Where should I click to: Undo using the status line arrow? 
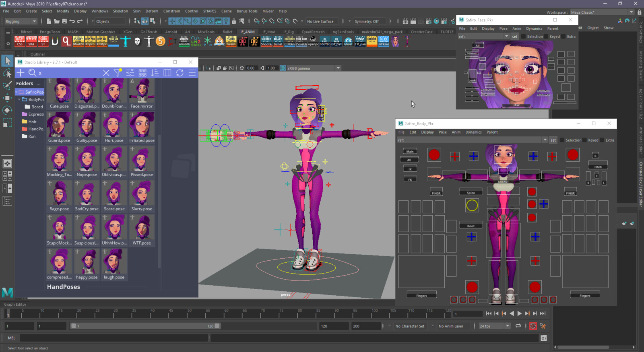click(72, 21)
